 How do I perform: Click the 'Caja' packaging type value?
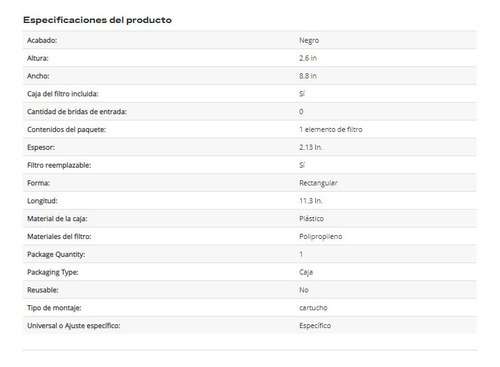tap(306, 272)
